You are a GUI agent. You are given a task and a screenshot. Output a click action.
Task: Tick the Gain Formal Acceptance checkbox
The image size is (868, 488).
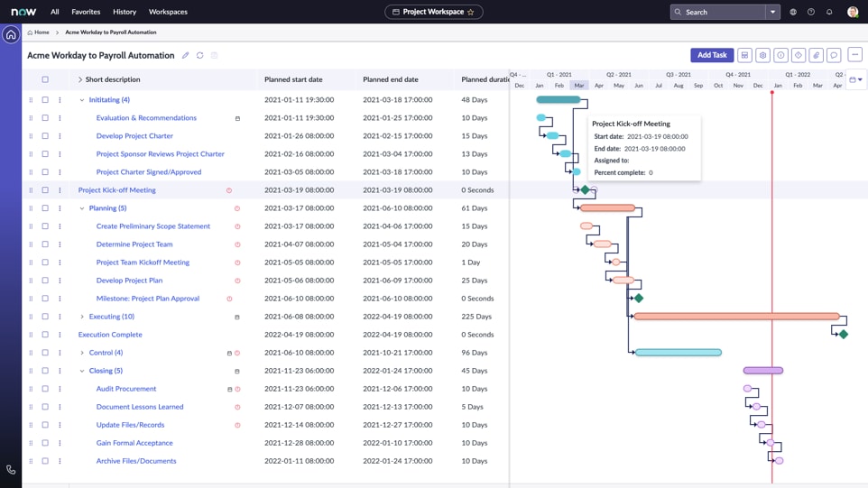click(x=45, y=443)
